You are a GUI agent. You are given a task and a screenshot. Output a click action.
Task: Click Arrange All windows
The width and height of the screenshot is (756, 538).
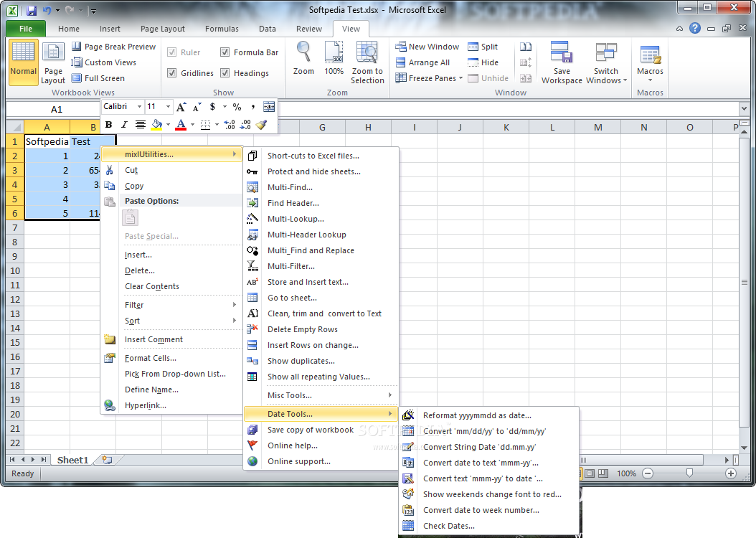[x=422, y=62]
